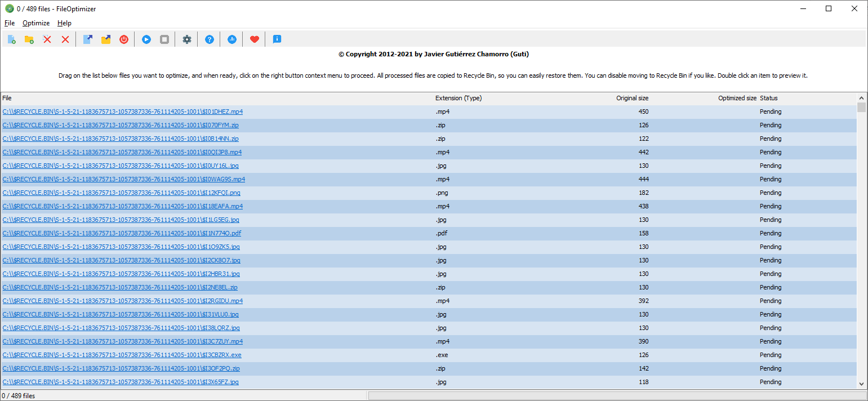Click original size value 182
868x401 pixels.
643,193
